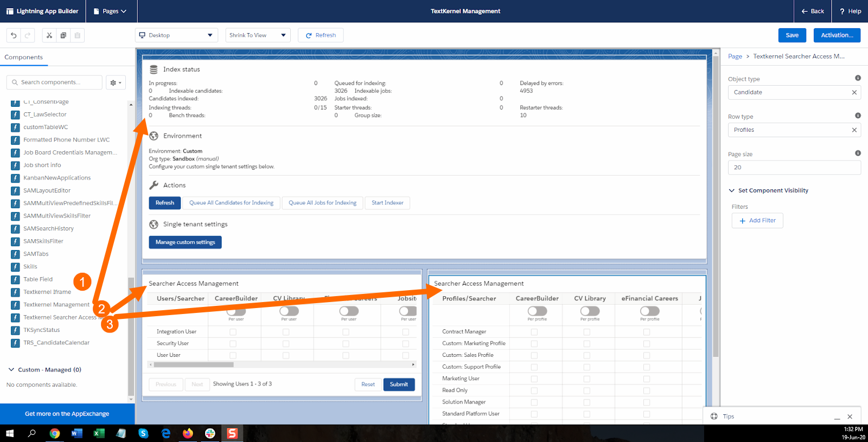Click lightning icon of Skills component
Image resolution: width=868 pixels, height=442 pixels.
point(15,267)
